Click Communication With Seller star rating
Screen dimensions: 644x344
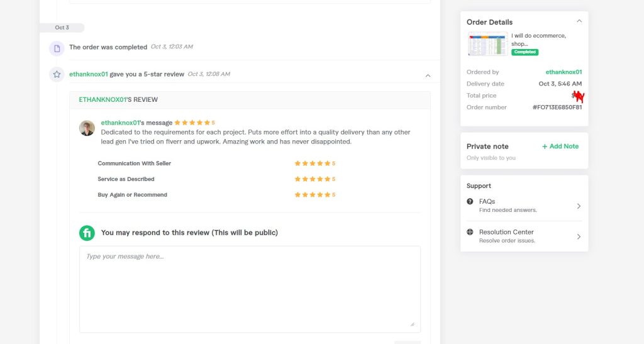point(314,164)
